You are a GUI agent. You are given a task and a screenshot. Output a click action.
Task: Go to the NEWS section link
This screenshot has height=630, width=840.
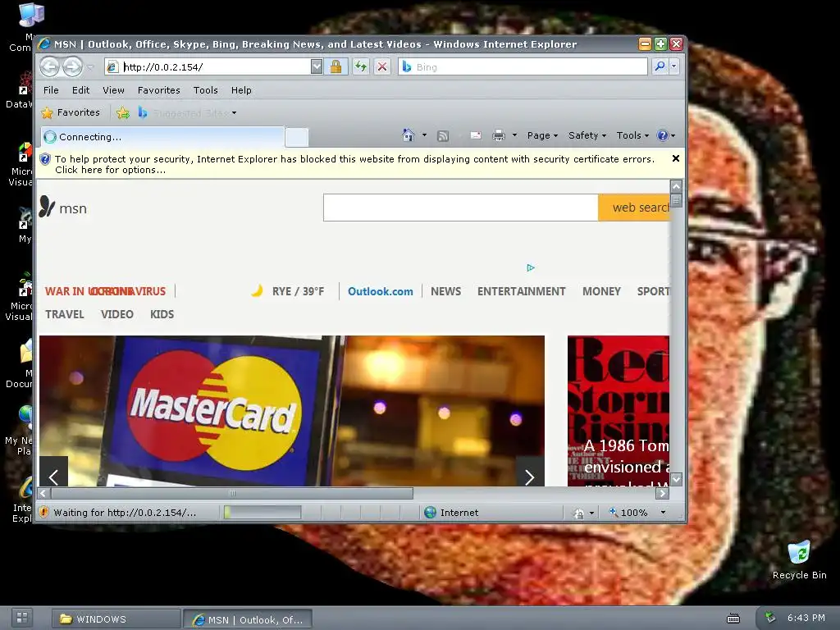pos(445,291)
